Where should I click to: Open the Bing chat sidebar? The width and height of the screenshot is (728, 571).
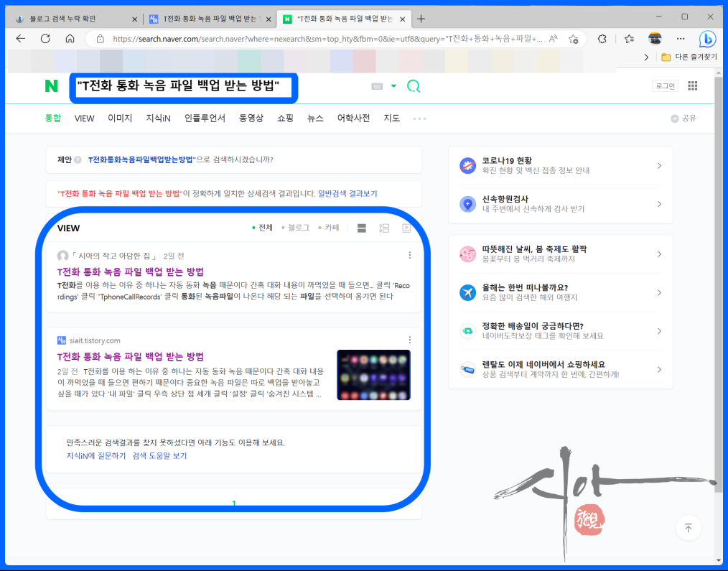coord(707,40)
